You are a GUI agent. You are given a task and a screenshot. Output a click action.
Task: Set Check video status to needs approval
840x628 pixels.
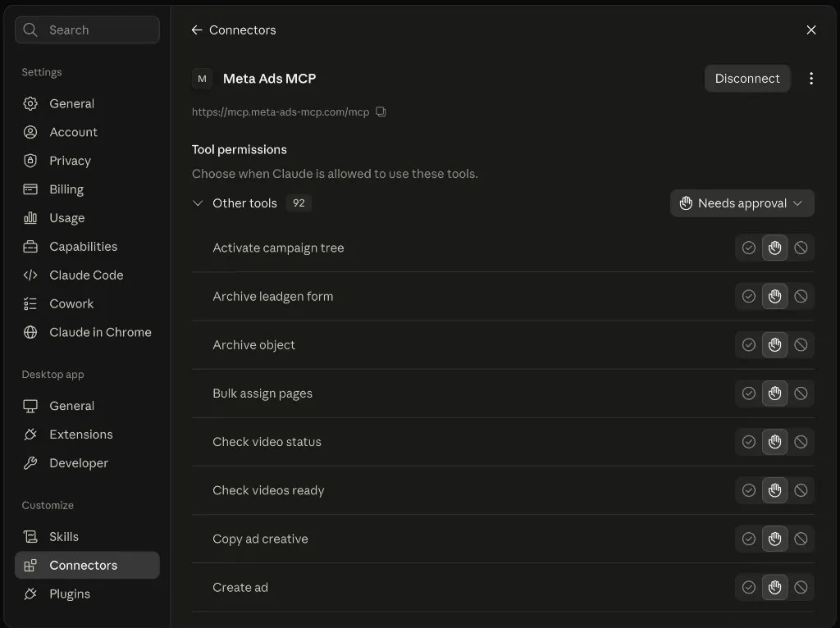pos(774,442)
